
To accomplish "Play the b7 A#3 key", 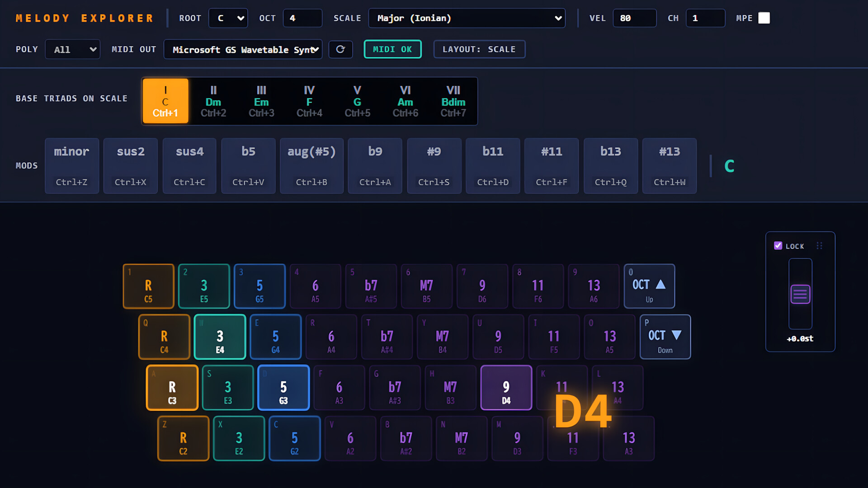I will coord(395,388).
